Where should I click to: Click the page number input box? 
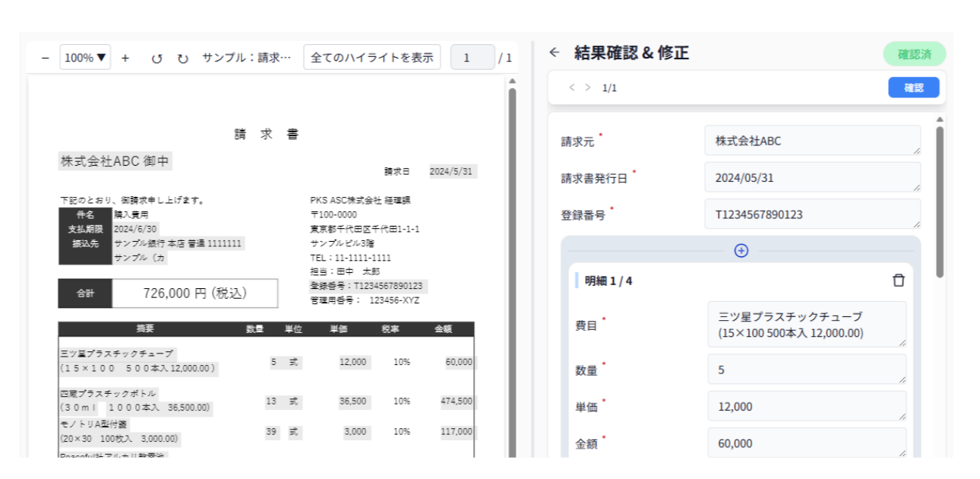tap(472, 58)
